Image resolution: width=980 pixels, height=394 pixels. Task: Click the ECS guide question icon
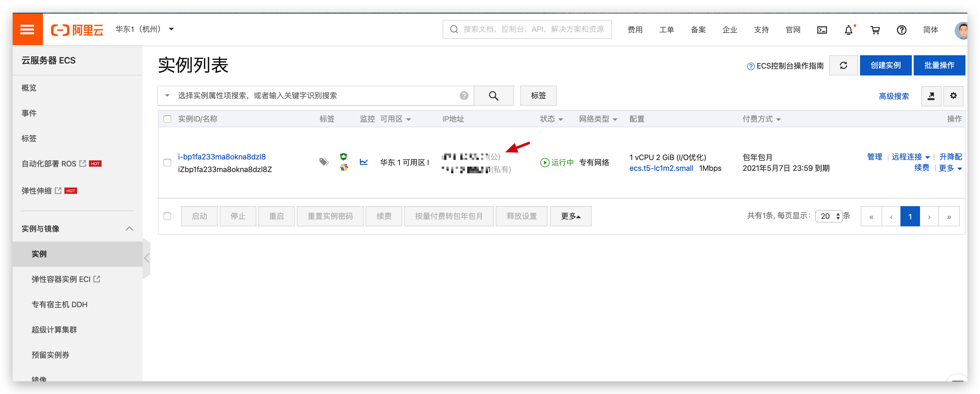[x=750, y=67]
